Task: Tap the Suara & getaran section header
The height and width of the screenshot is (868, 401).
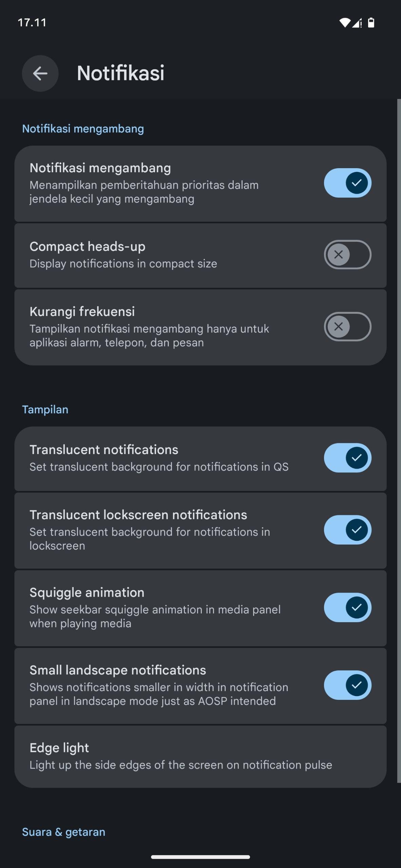Action: (64, 832)
